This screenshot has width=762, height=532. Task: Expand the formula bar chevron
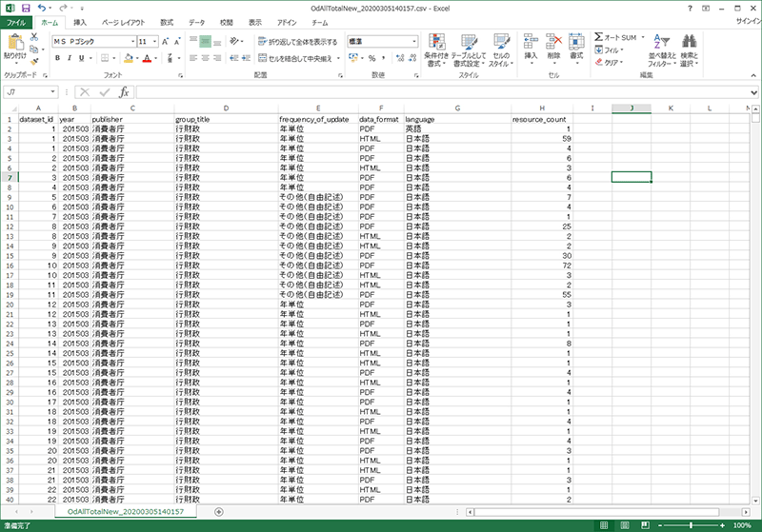(753, 92)
